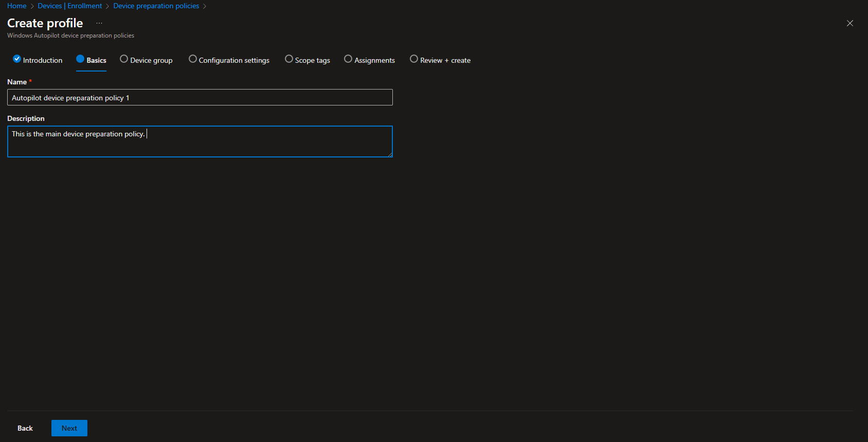
Task: Grab the Description box resize handle
Action: coord(390,154)
